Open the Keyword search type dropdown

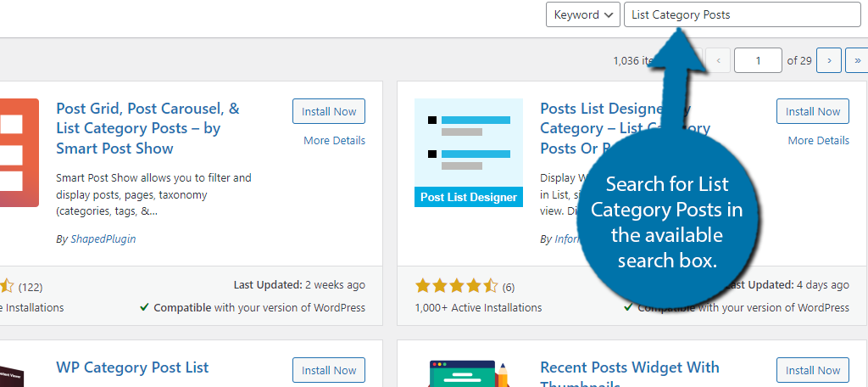click(582, 15)
